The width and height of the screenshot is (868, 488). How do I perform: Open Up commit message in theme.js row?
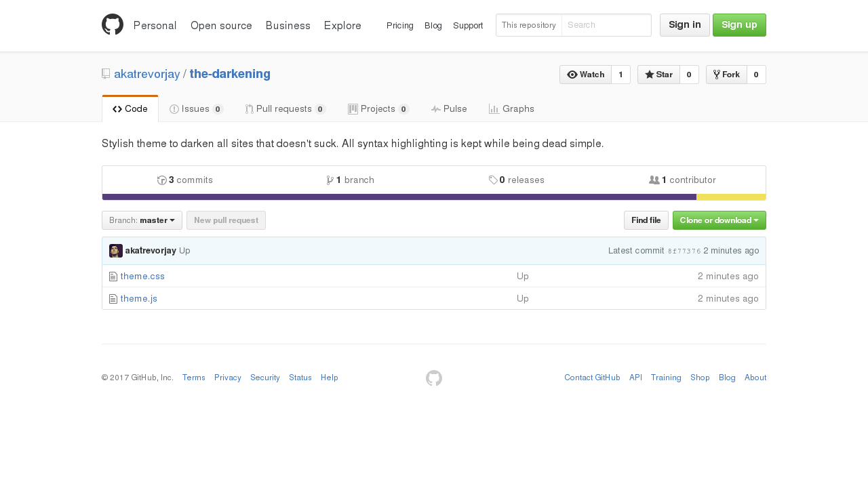523,299
